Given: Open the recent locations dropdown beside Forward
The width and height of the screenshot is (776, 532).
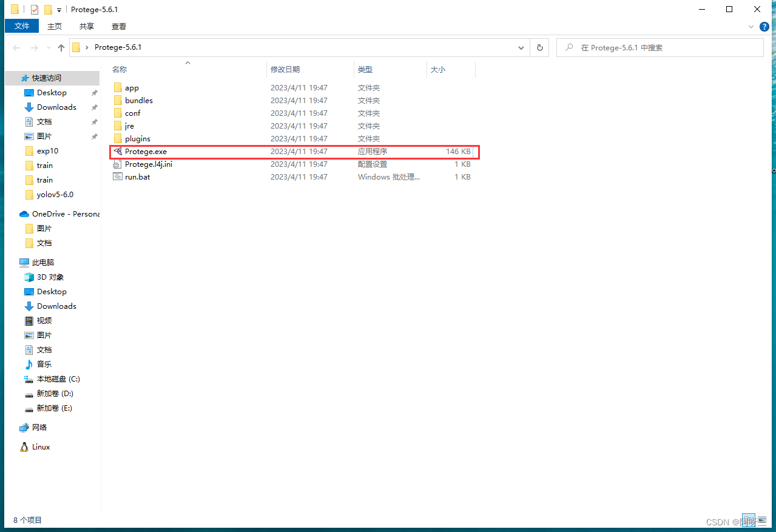Looking at the screenshot, I should pos(48,48).
